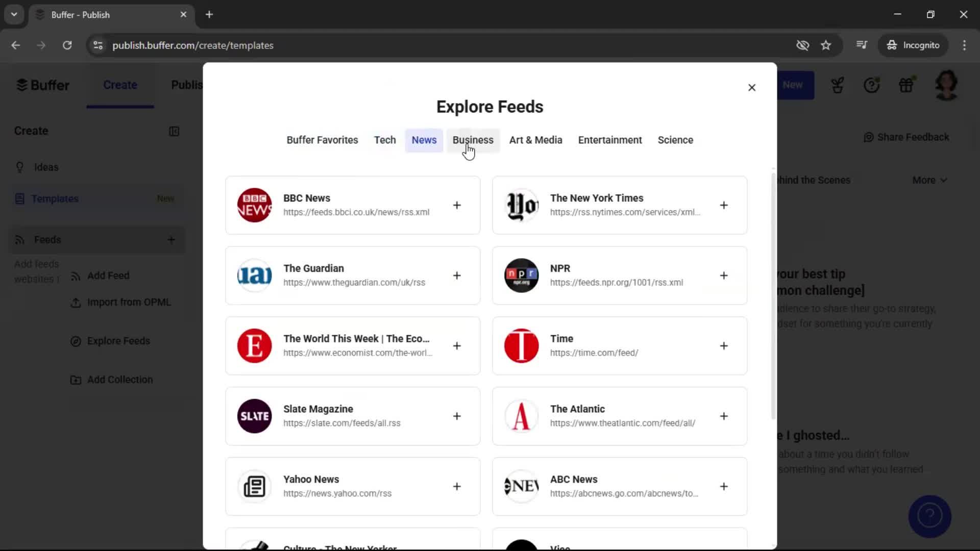Open the profile avatar menu
The width and height of the screenshot is (980, 551).
tap(947, 85)
